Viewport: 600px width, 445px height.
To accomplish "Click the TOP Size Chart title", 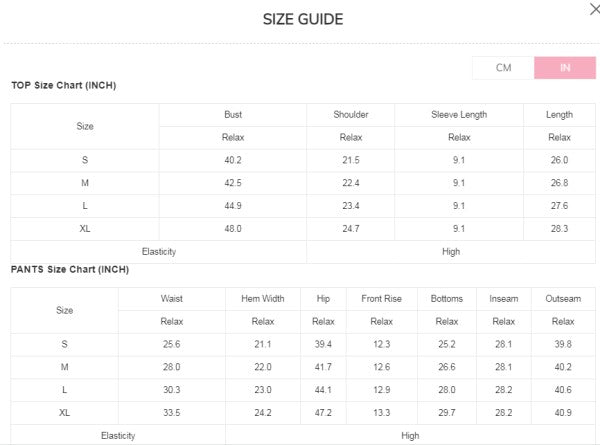I will [x=64, y=86].
